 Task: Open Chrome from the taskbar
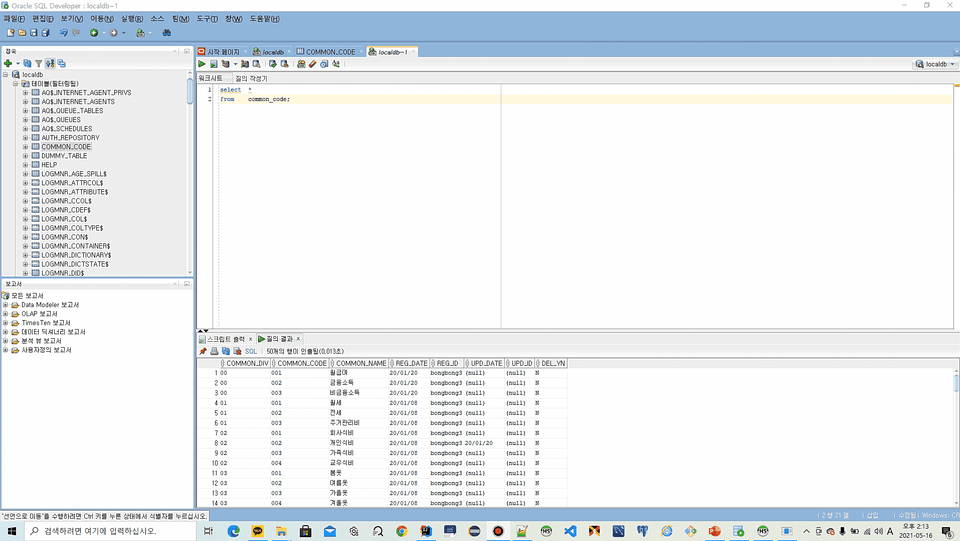click(402, 531)
